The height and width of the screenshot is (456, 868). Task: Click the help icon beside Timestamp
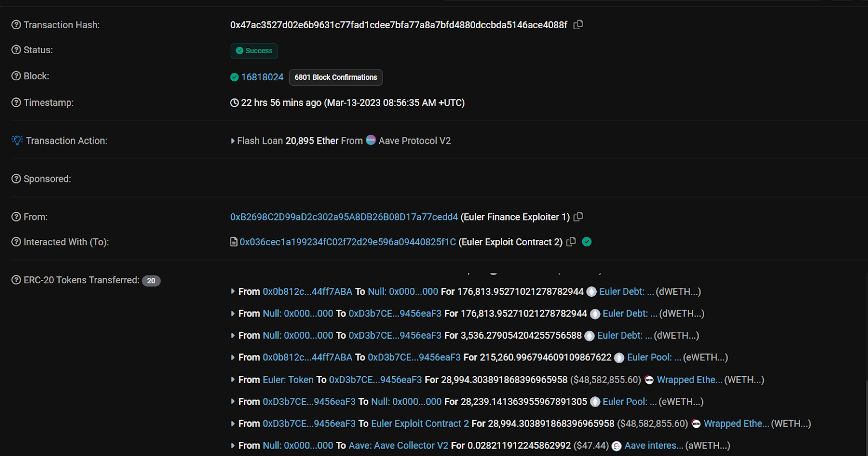tap(16, 103)
